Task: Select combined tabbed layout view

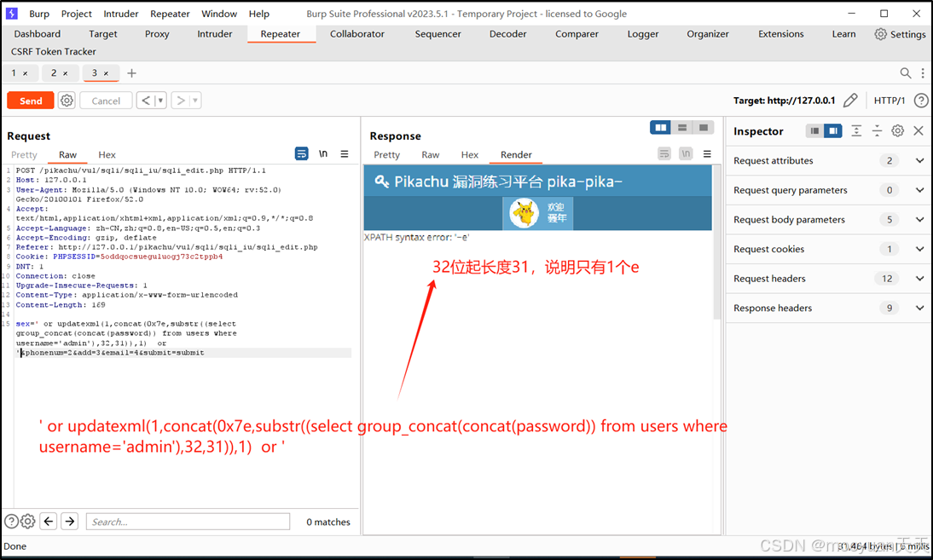Action: (704, 127)
